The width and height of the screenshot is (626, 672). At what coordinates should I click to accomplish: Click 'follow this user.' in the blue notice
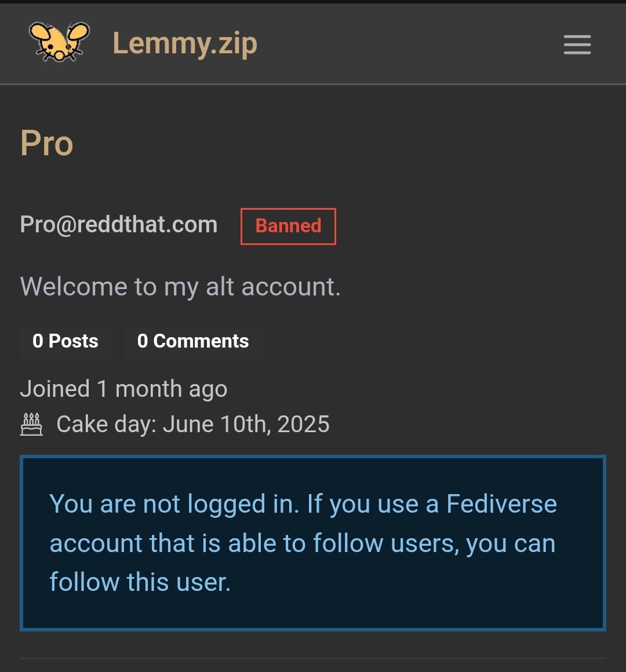(x=140, y=582)
